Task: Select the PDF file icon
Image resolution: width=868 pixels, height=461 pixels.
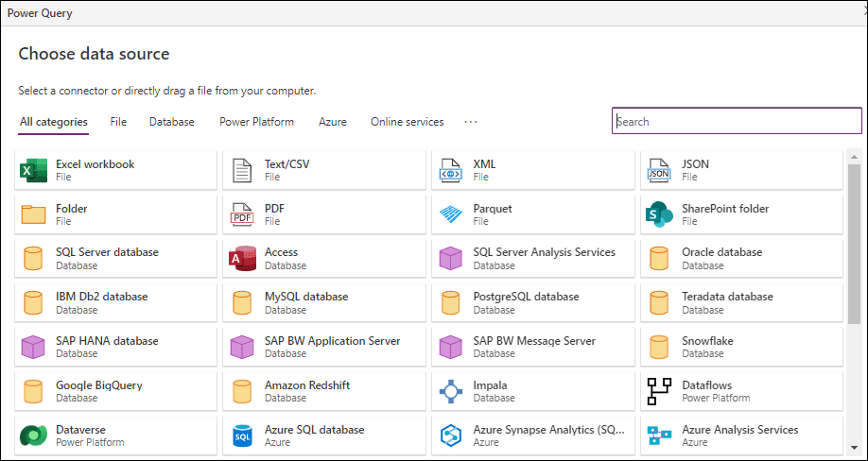Action: (242, 214)
